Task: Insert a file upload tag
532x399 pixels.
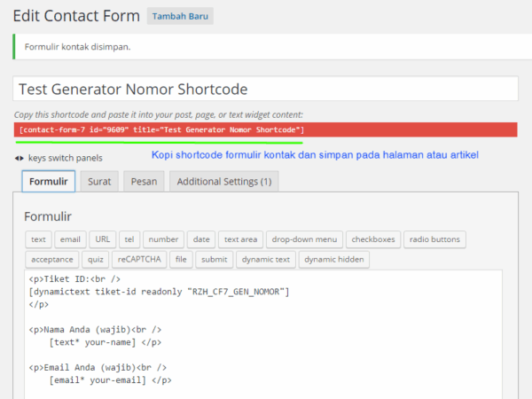Action: pyautogui.click(x=181, y=260)
